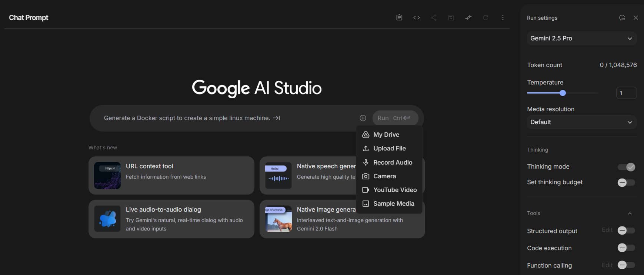Choose Upload File menu entry
644x275 pixels.
390,148
